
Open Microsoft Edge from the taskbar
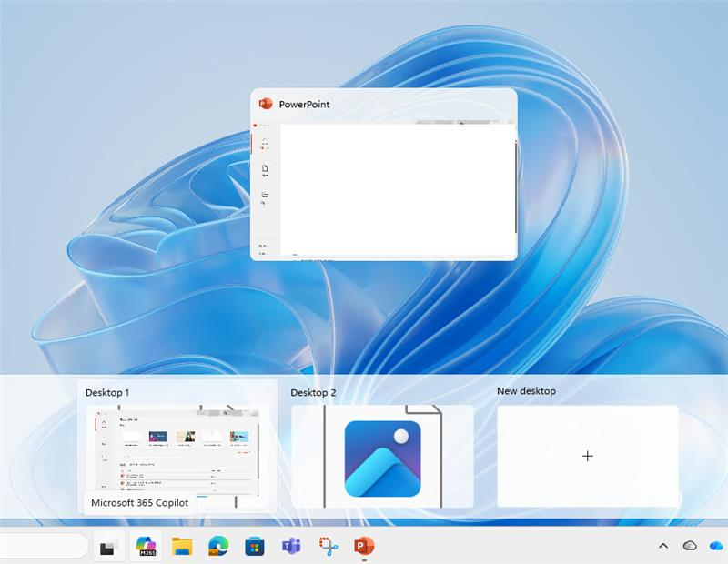(x=218, y=547)
